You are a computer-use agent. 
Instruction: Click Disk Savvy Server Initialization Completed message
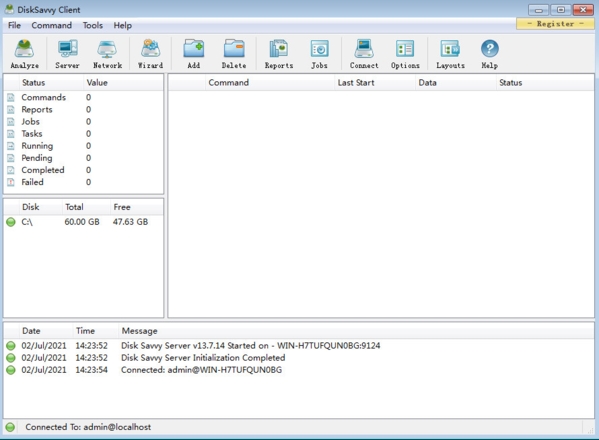(203, 358)
